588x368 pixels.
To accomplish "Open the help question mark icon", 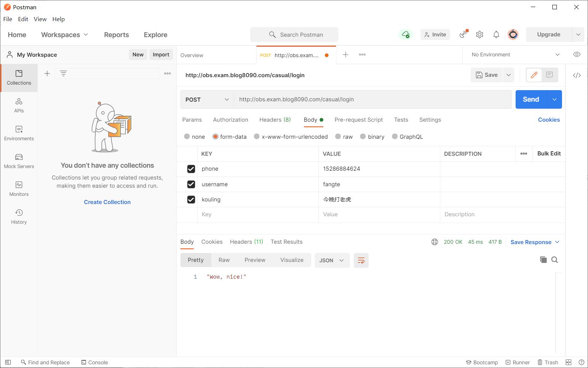I will pyautogui.click(x=581, y=362).
